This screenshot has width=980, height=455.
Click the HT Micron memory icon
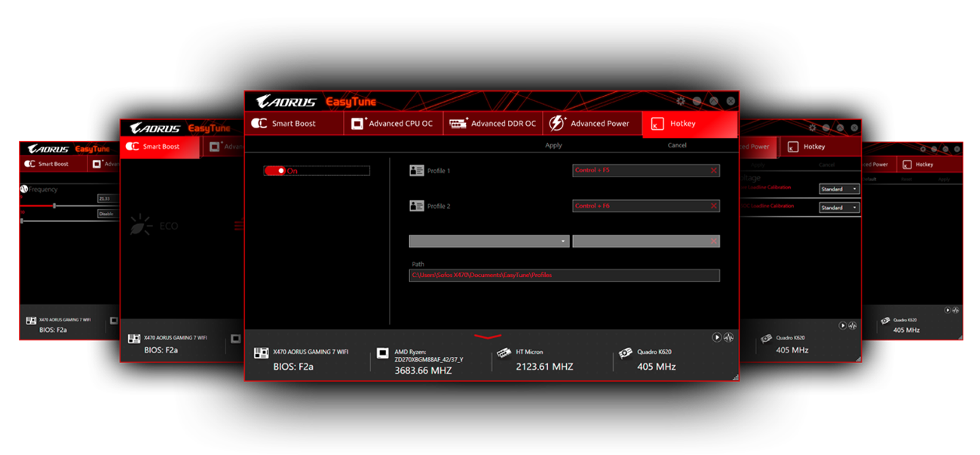[504, 353]
